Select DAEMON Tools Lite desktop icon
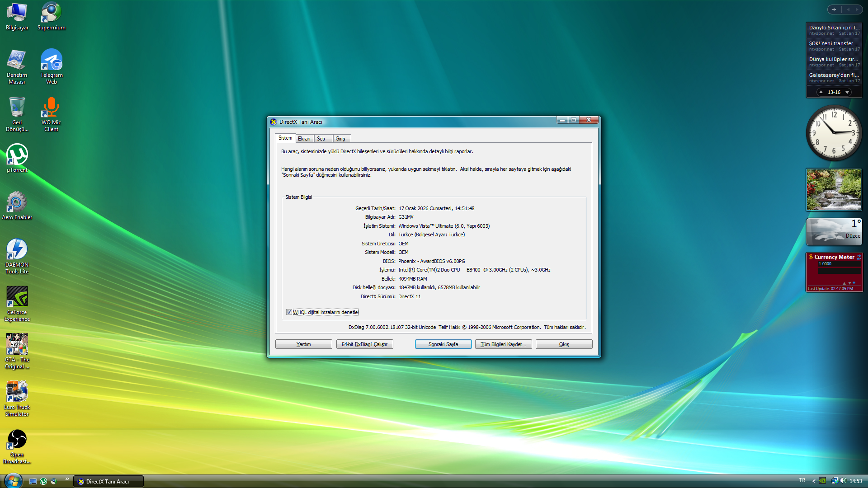The image size is (868, 488). 17,257
